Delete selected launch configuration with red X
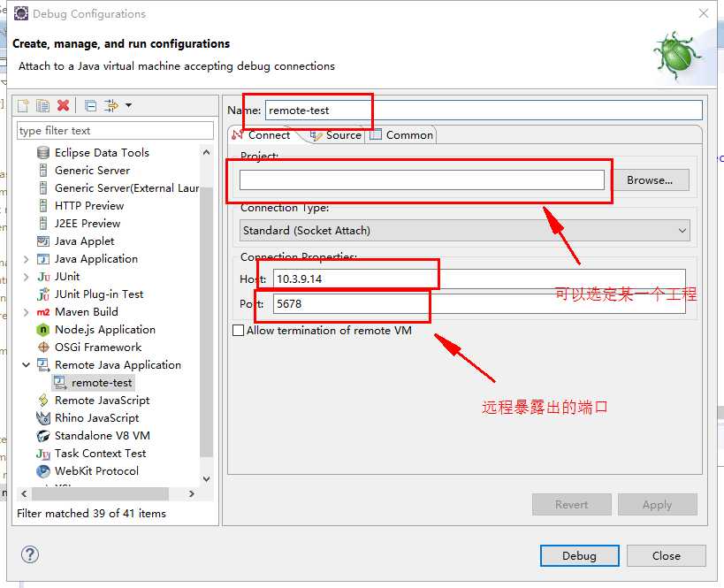Viewport: 724px width, 588px height. [x=64, y=106]
